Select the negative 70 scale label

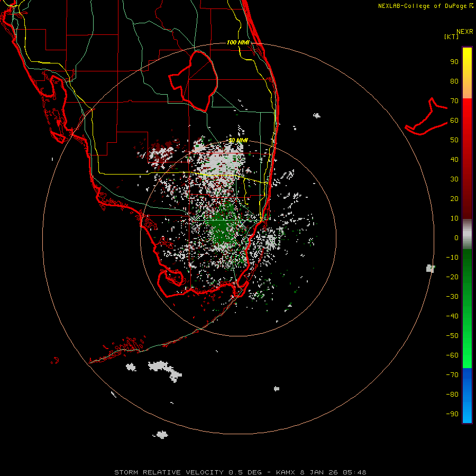tap(452, 375)
